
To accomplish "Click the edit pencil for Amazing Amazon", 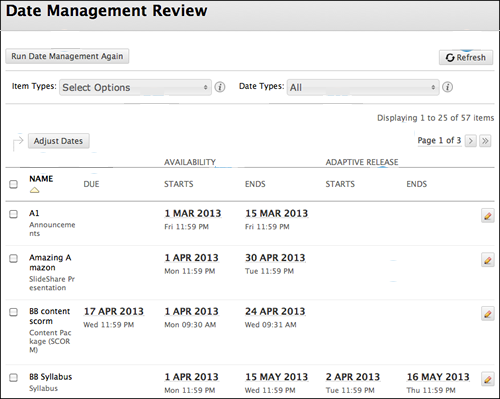I will (488, 260).
